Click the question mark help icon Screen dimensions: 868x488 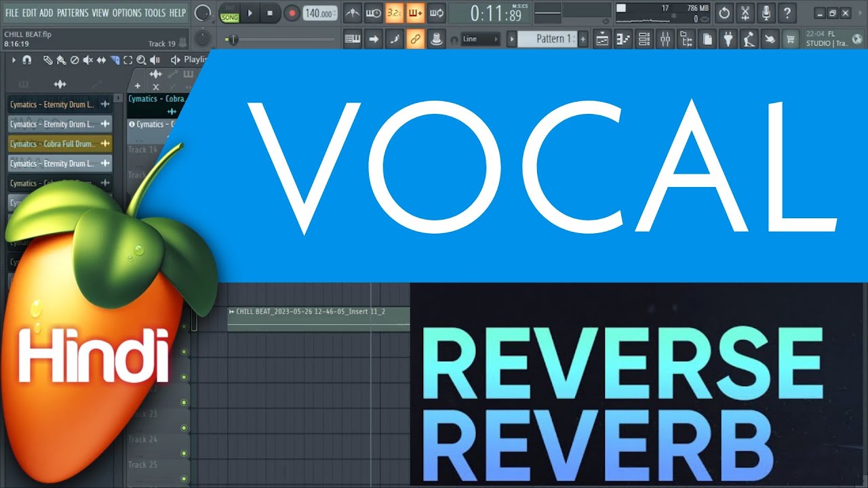[787, 13]
